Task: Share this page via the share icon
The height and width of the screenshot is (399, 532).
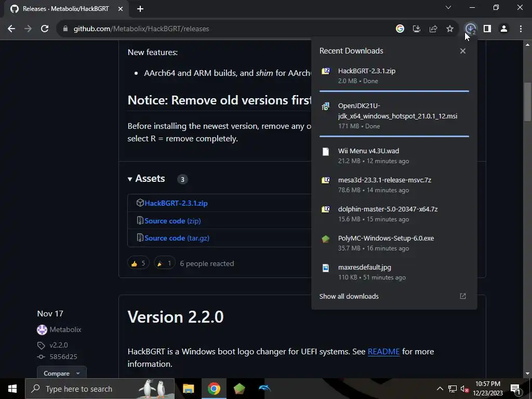Action: 433,29
